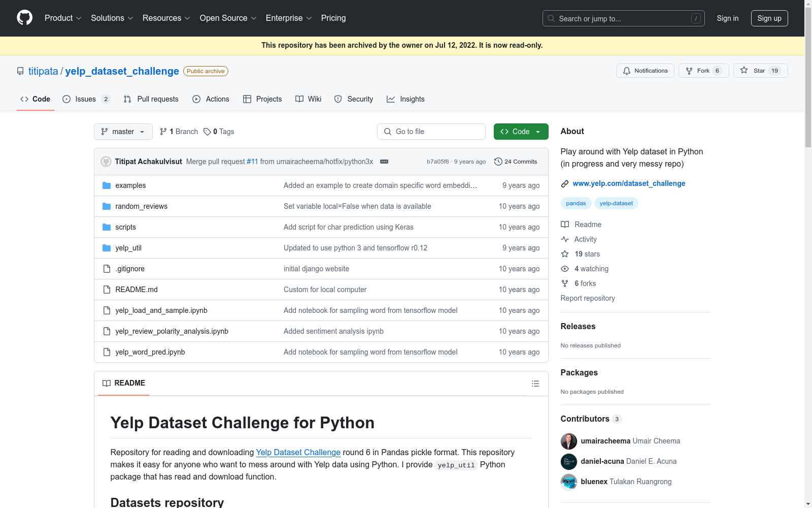Screen dimensions: 812x508
Task: Click the search magnifier icon in header
Action: tap(551, 18)
